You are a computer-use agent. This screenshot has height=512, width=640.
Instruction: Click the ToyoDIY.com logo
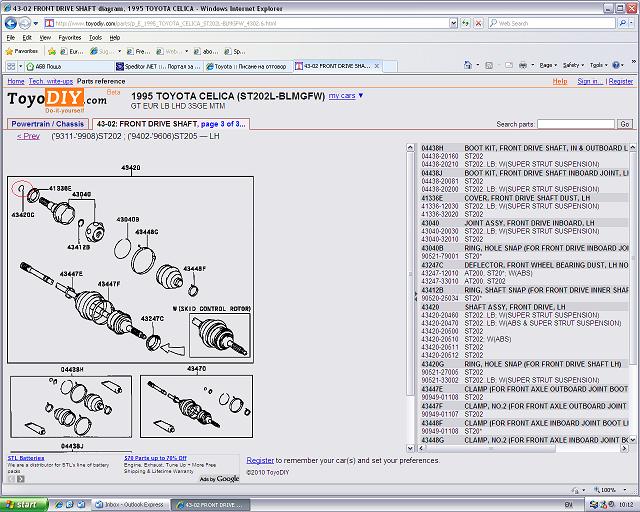pyautogui.click(x=56, y=99)
